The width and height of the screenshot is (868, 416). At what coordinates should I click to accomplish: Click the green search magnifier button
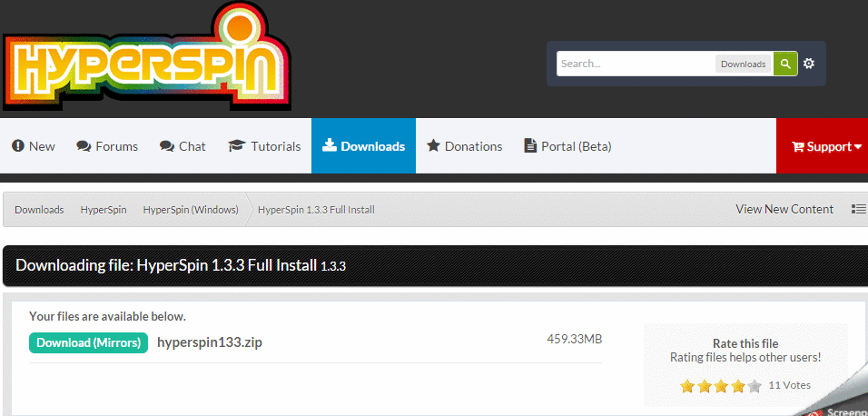coord(785,64)
